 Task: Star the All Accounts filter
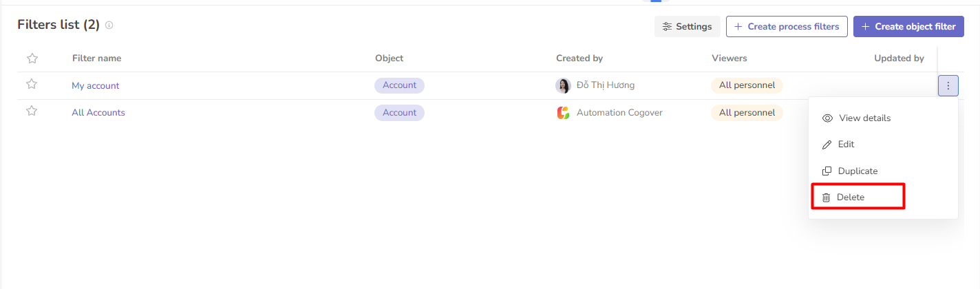click(x=31, y=111)
